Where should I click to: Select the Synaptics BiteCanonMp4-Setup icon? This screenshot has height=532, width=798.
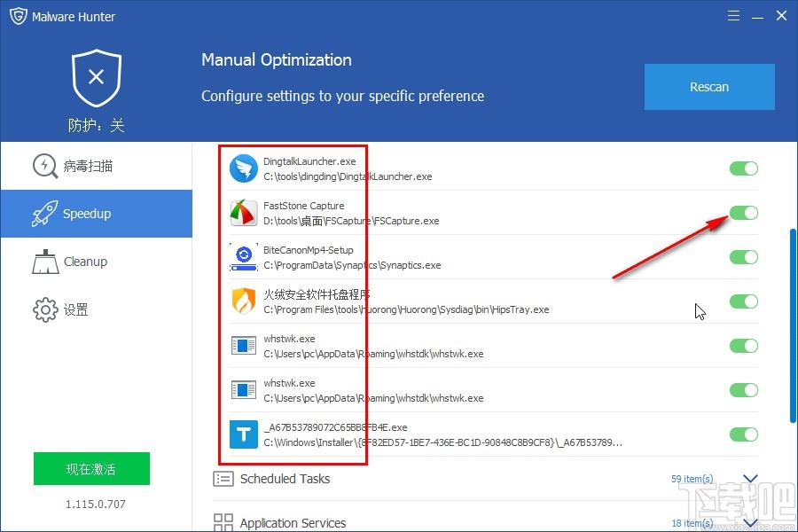click(x=243, y=257)
